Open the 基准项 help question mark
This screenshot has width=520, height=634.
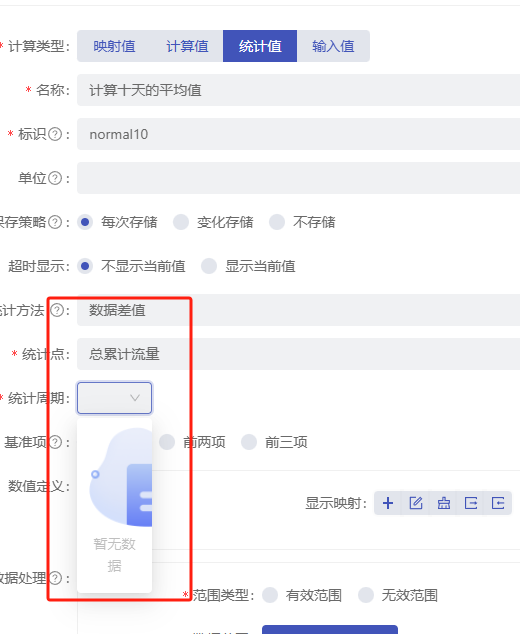point(55,442)
